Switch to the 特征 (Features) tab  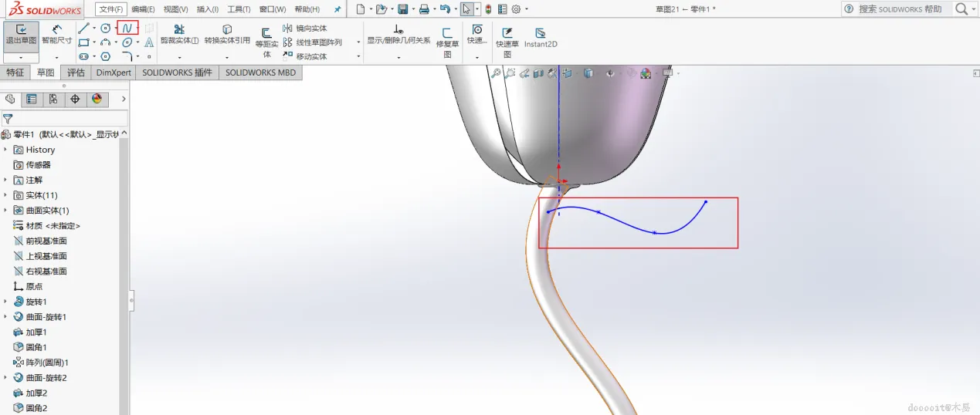15,73
